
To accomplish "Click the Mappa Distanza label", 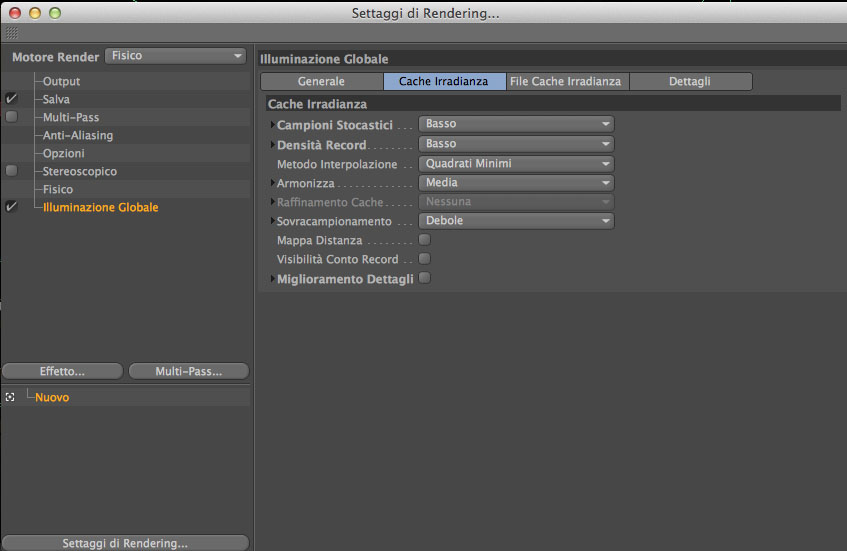I will 319,240.
